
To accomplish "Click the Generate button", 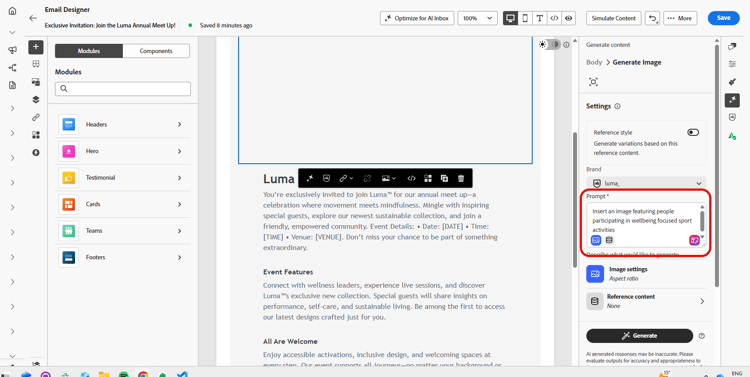I will coord(640,336).
